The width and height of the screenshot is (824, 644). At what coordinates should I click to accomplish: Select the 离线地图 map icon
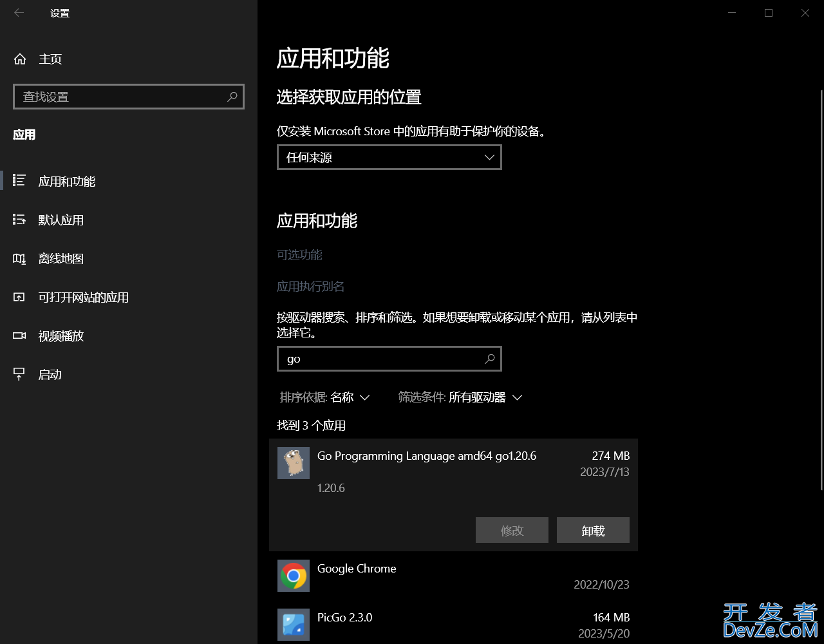click(x=19, y=258)
